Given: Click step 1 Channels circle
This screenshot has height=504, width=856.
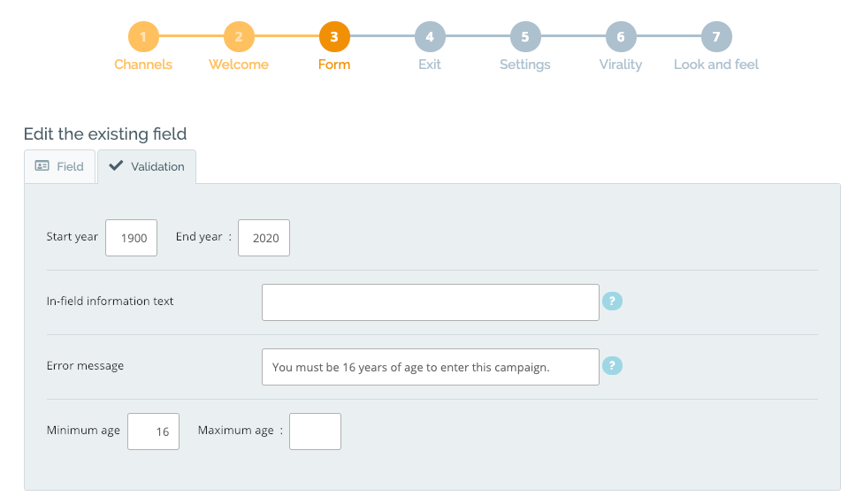Looking at the screenshot, I should click(x=143, y=36).
